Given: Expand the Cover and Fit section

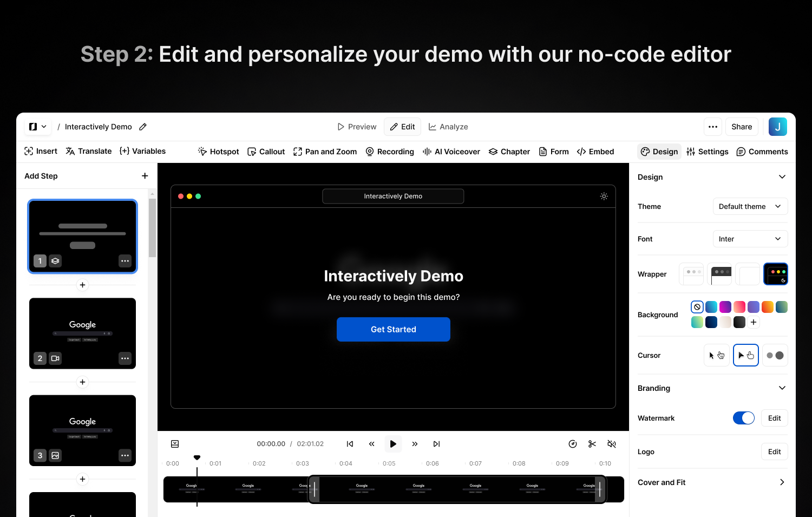Looking at the screenshot, I should coord(782,482).
